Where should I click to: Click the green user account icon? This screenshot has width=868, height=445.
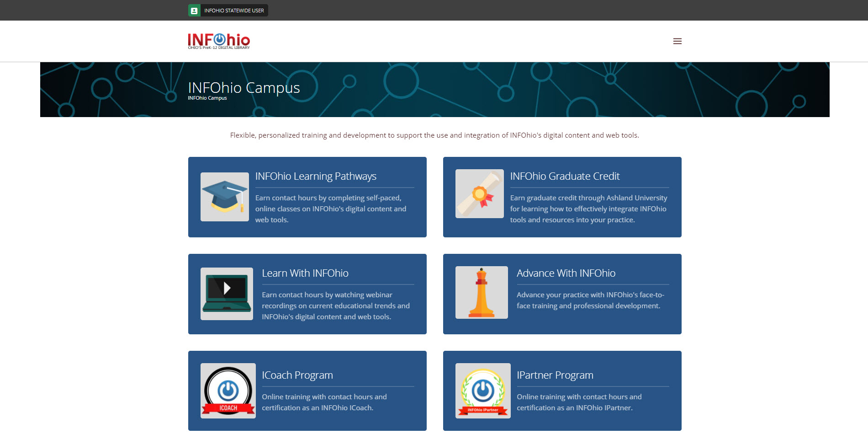point(194,11)
